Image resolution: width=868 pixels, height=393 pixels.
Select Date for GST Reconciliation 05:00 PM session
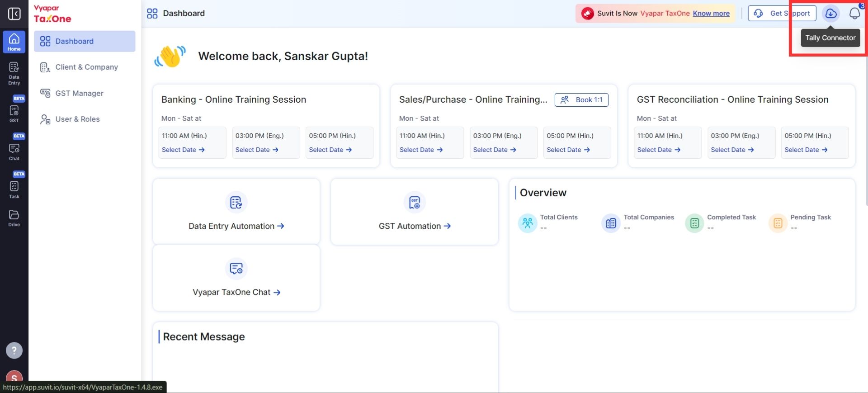806,150
